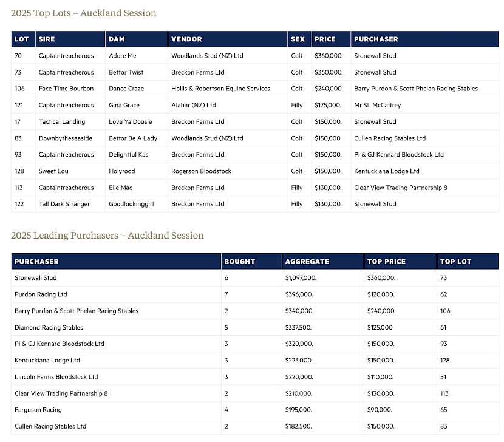Click lot number '122' in Top Lots

click(x=19, y=204)
